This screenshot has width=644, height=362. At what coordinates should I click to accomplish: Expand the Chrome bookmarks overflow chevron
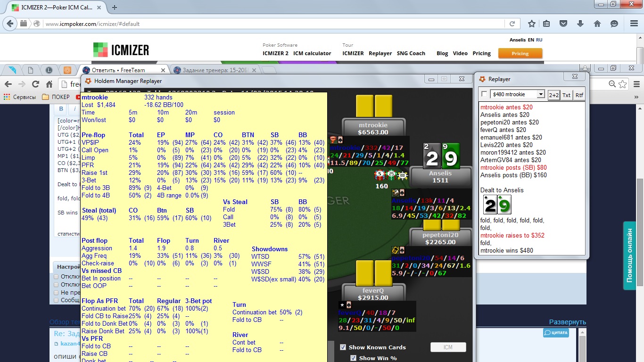tap(636, 97)
